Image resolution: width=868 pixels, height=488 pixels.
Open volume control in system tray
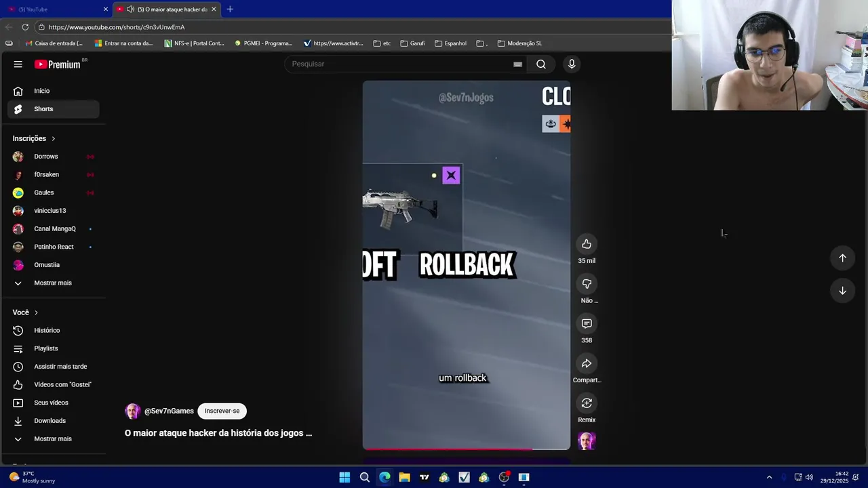pos(809,477)
